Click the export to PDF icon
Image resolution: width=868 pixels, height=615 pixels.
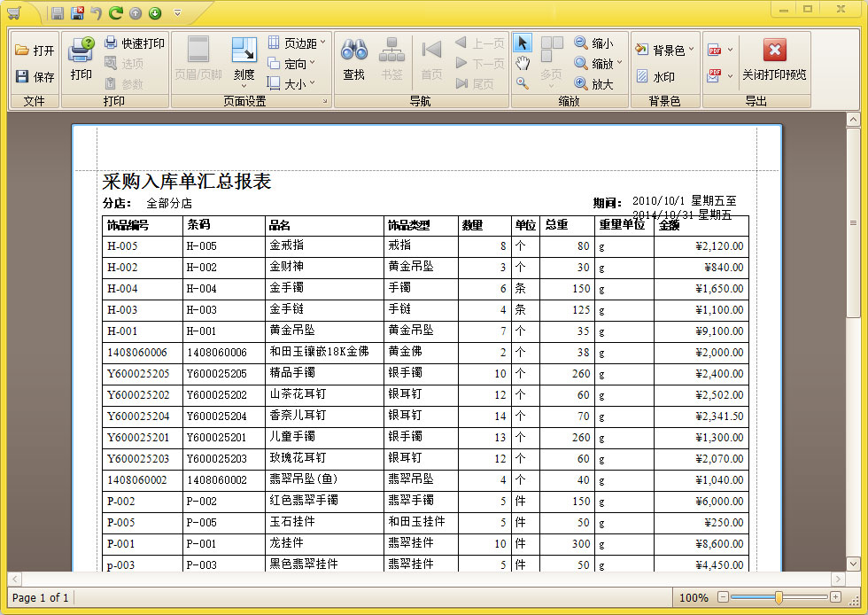pos(714,51)
